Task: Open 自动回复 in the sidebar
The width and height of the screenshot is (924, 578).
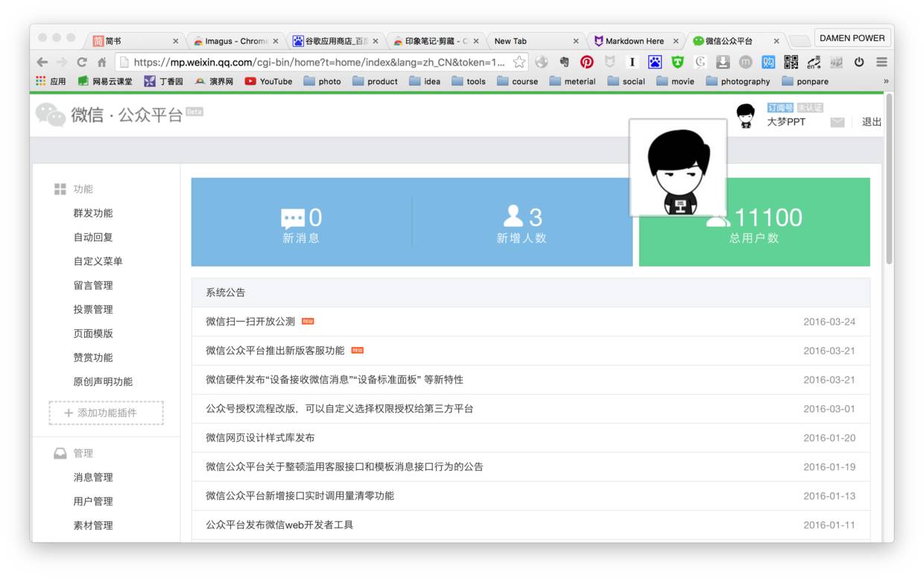Action: click(x=93, y=237)
